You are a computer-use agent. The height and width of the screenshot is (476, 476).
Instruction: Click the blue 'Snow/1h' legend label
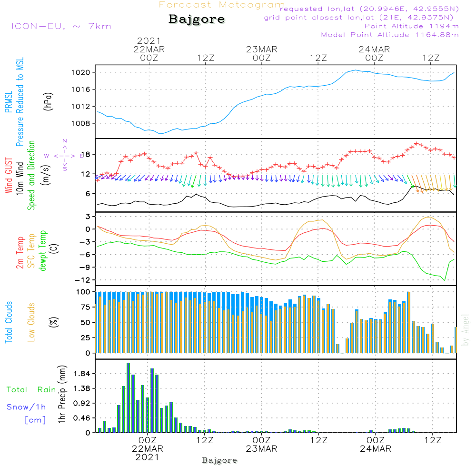point(26,407)
